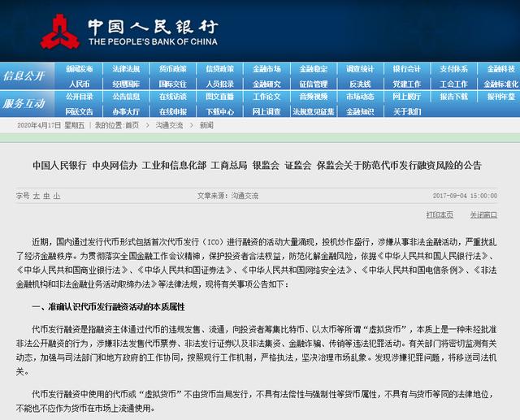Viewport: 520px width, 420px height.
Task: Click heading 一、准确认识代币发行融资活动的本质属性
Action: [x=108, y=307]
